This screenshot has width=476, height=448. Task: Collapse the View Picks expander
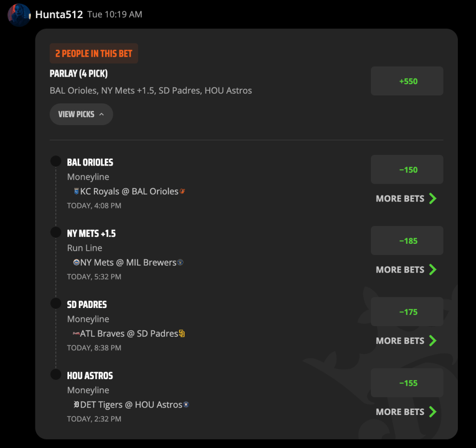pyautogui.click(x=81, y=114)
